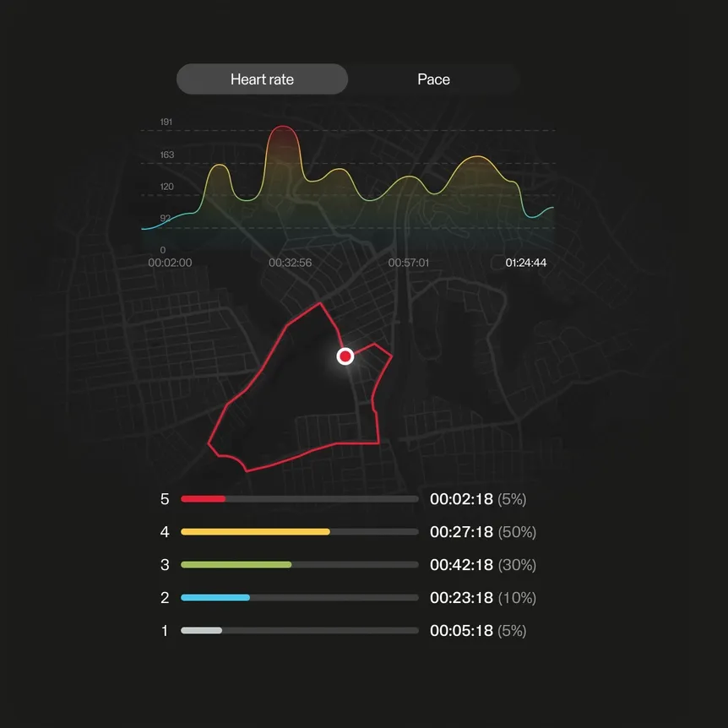Click the 191 axis label on chart
This screenshot has height=728, width=728.
(x=166, y=122)
